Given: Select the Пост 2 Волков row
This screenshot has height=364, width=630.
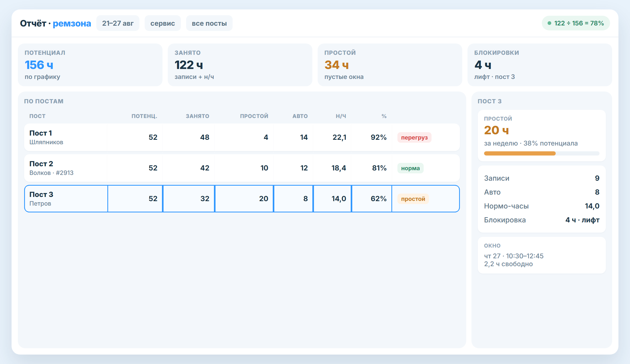Looking at the screenshot, I should [x=242, y=168].
